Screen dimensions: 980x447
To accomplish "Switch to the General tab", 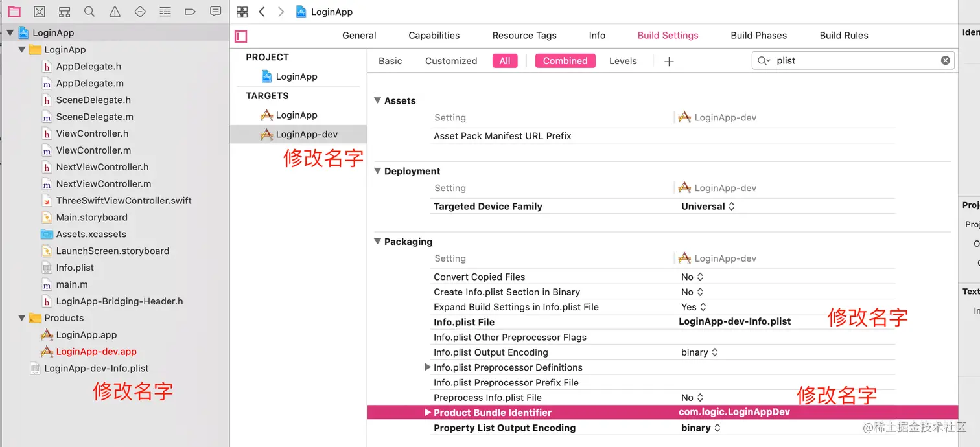I will coord(359,35).
